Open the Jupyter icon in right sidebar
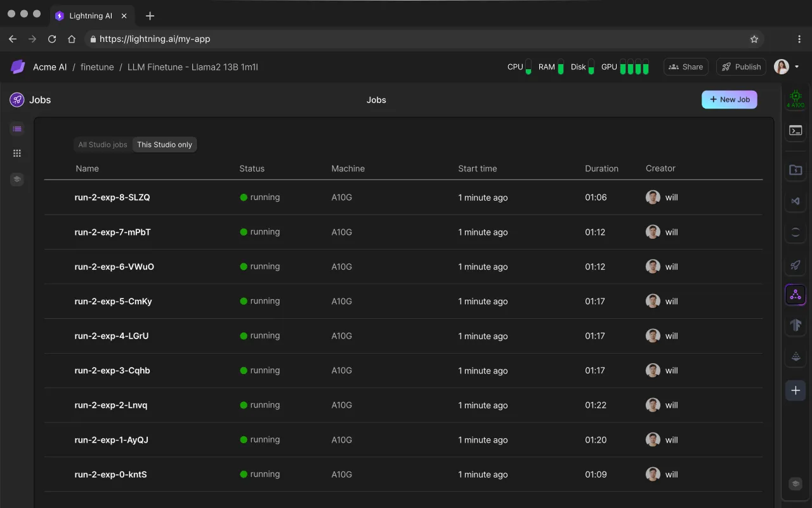 (796, 232)
